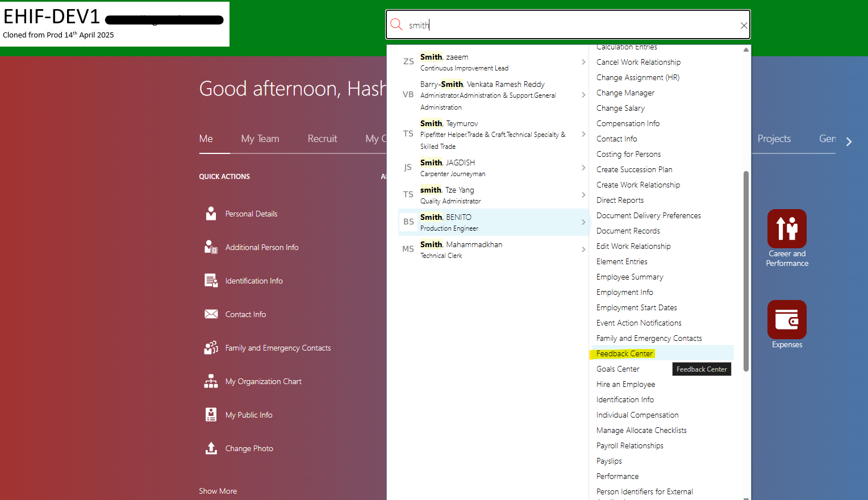Click the Contact Info envelope icon
This screenshot has height=500, width=868.
(x=211, y=314)
